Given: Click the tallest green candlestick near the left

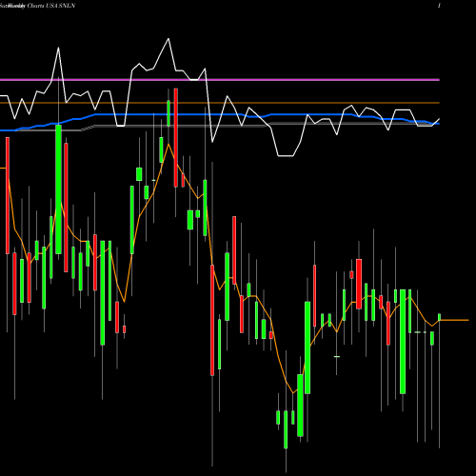Looking at the screenshot, I should (58, 189).
